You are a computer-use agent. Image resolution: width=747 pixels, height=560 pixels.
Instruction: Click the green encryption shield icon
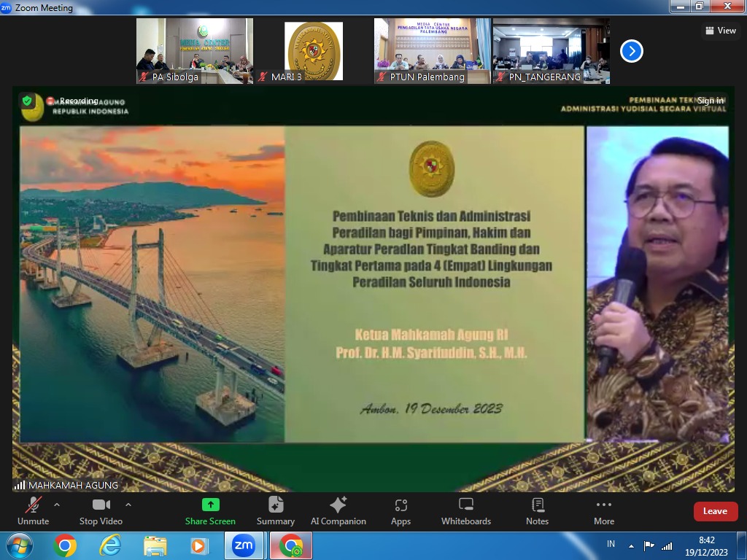[28, 101]
